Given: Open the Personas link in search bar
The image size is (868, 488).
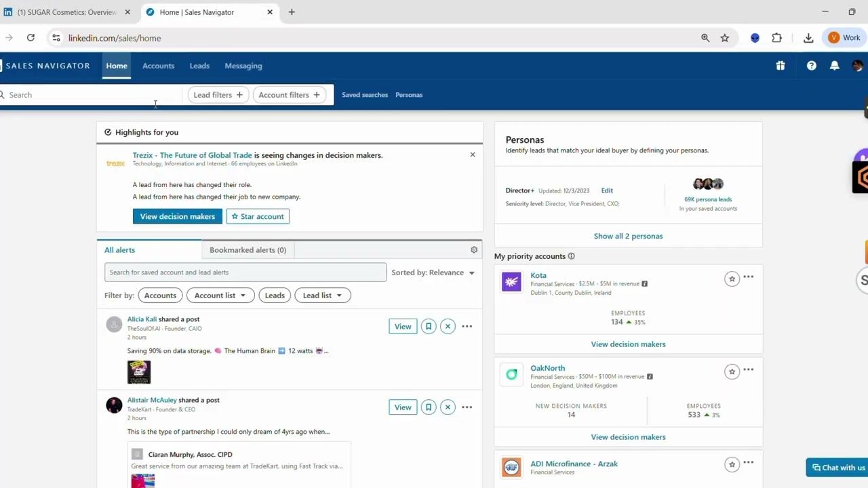Looking at the screenshot, I should [x=409, y=95].
